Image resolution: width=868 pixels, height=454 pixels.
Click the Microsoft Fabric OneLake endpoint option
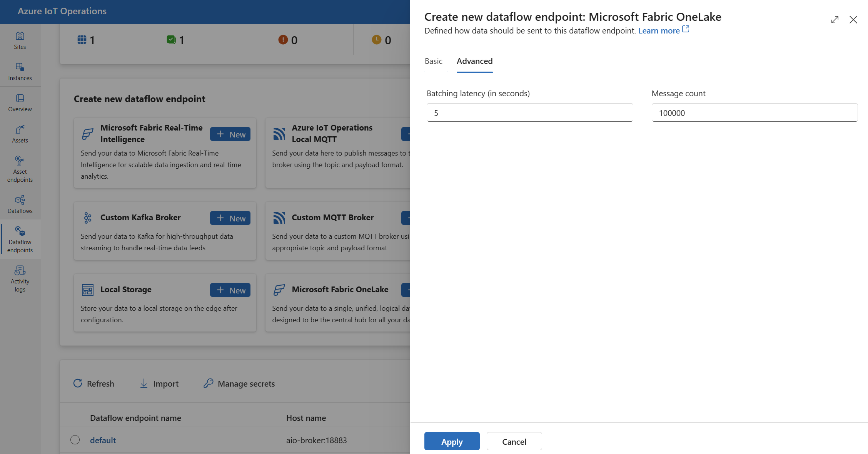[340, 289]
